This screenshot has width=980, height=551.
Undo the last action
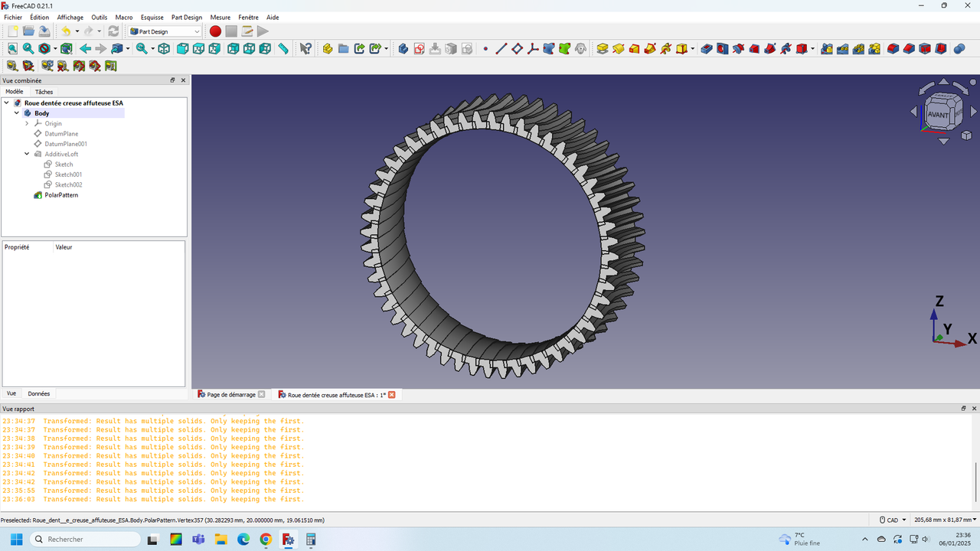66,31
